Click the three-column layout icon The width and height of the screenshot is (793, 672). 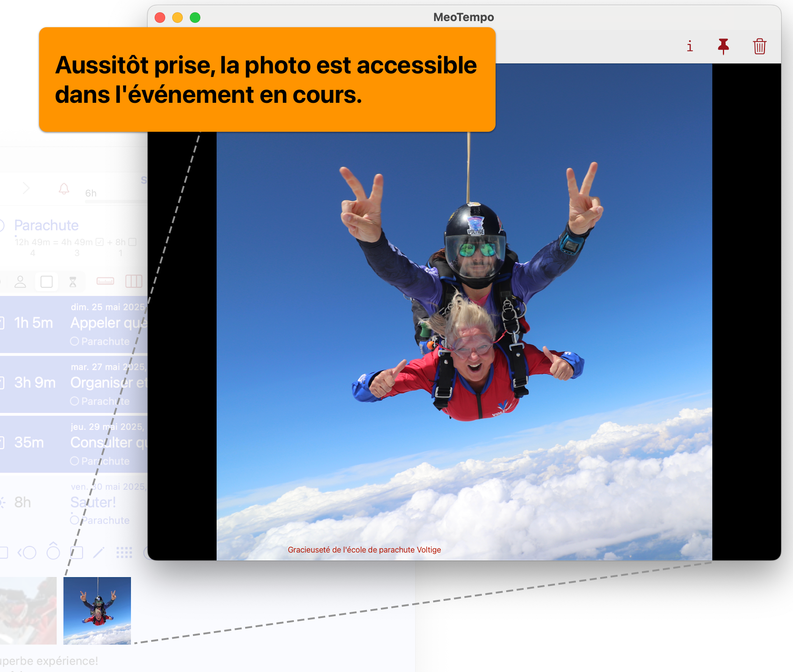(134, 281)
